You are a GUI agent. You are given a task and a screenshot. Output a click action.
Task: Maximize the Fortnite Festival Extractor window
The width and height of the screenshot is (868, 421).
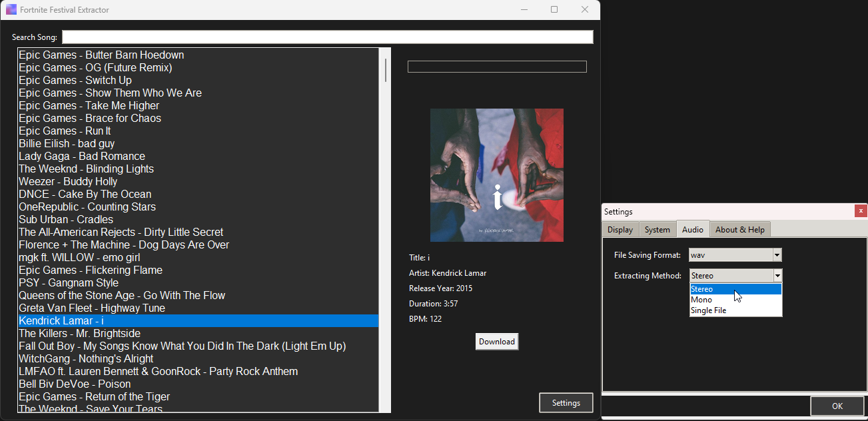click(554, 10)
